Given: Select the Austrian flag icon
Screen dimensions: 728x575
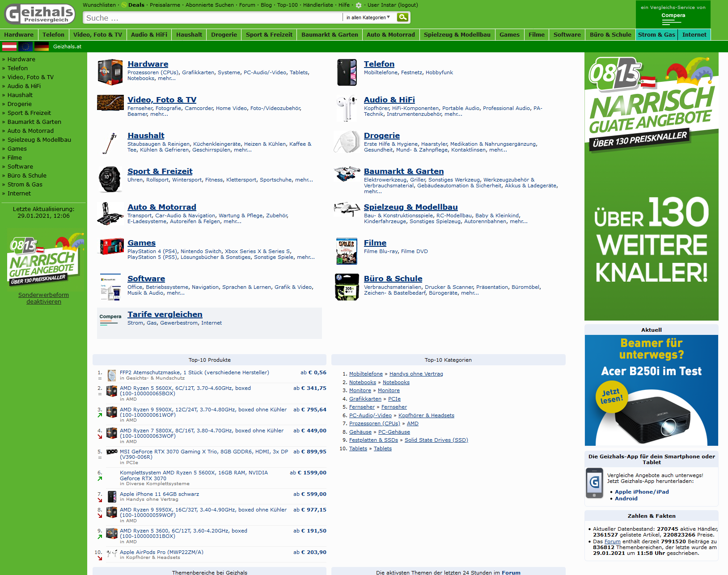Looking at the screenshot, I should coord(9,47).
